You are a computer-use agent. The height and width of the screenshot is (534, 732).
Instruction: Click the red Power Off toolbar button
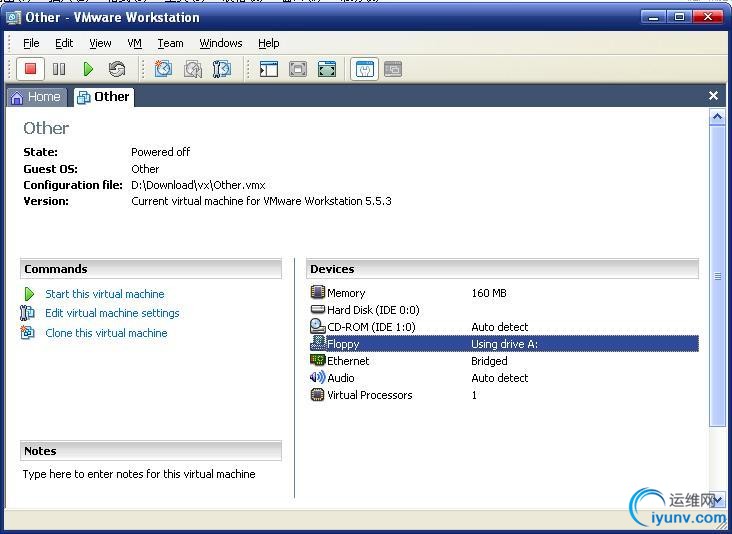(x=30, y=69)
